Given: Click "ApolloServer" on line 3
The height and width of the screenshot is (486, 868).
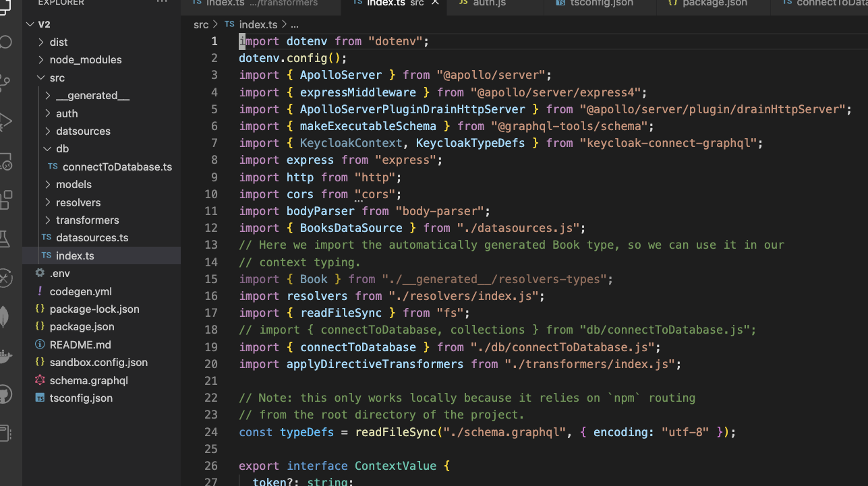Looking at the screenshot, I should (x=341, y=75).
